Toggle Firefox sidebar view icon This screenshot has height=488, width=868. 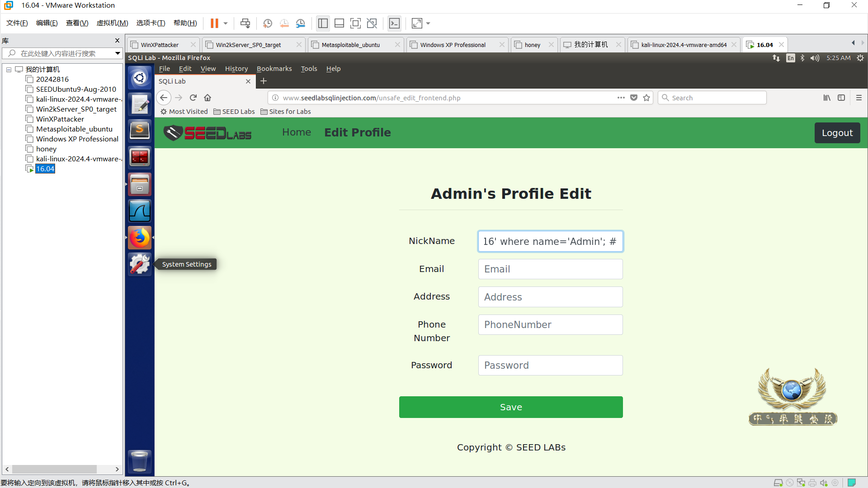pyautogui.click(x=841, y=98)
